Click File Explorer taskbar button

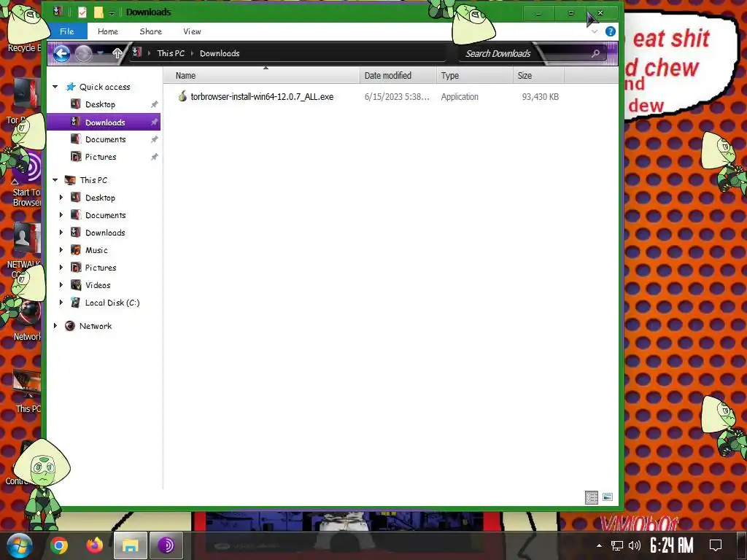tap(130, 545)
